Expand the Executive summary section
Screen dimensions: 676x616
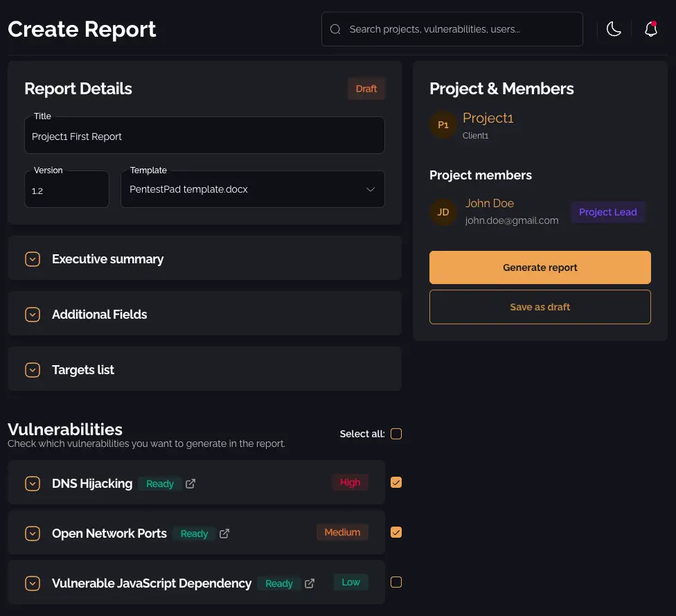[x=32, y=258]
